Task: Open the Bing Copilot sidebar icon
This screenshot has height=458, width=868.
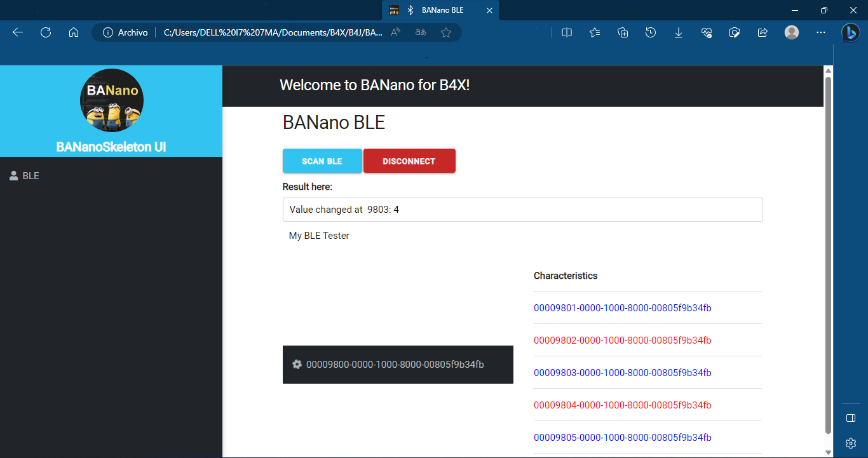Action: 851,32
